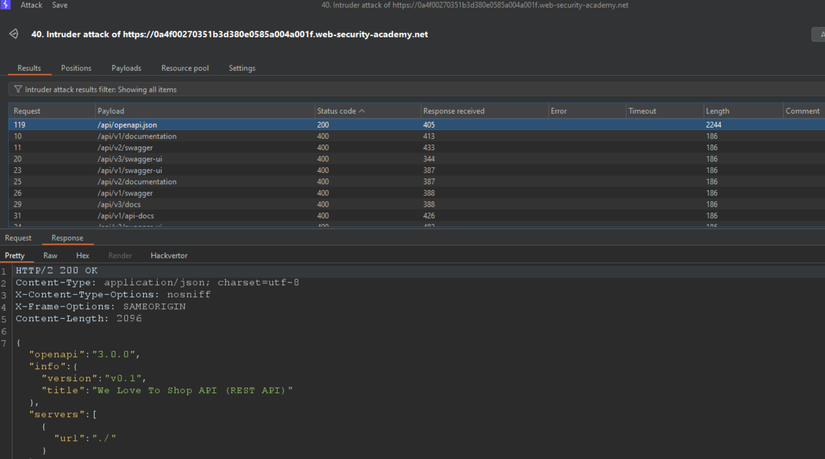Open the Save menu
The width and height of the screenshot is (825, 459).
59,5
